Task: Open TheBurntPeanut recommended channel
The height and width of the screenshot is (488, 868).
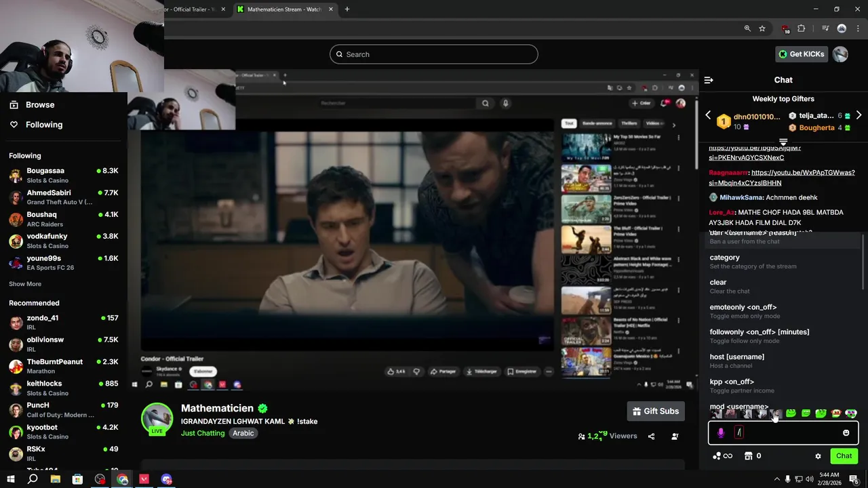Action: (x=64, y=366)
